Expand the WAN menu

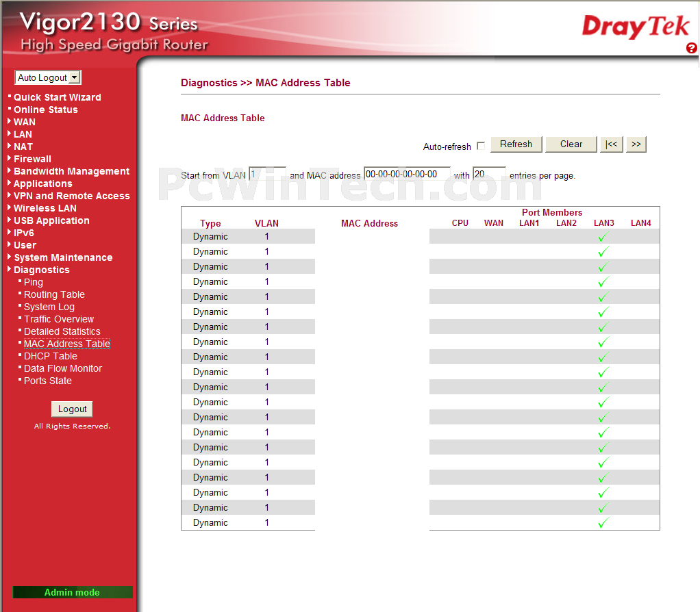(x=24, y=122)
